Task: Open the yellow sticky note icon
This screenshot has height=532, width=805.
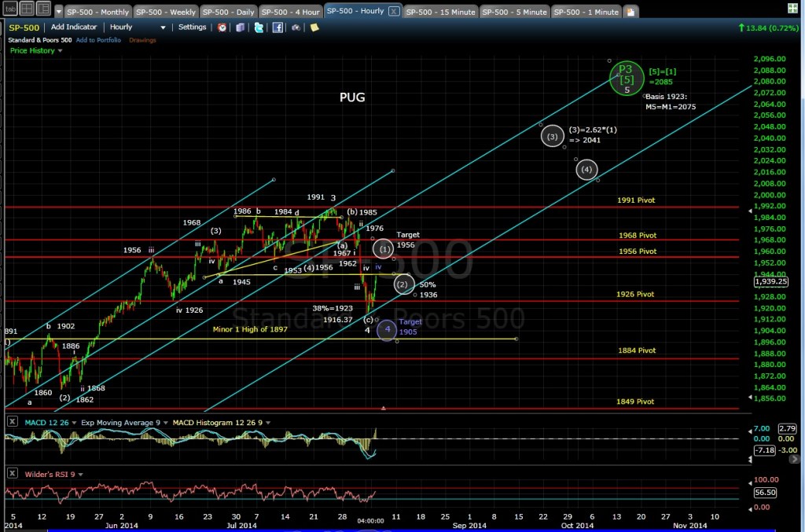Action: coord(314,28)
